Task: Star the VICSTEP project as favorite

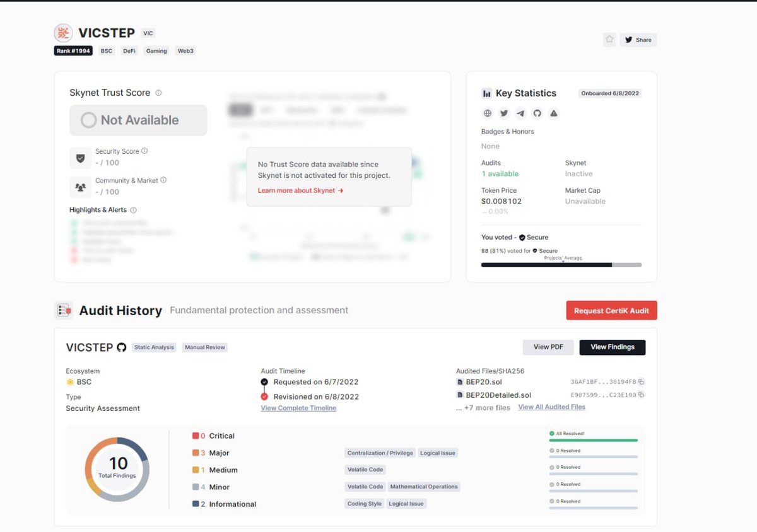Action: pyautogui.click(x=609, y=39)
